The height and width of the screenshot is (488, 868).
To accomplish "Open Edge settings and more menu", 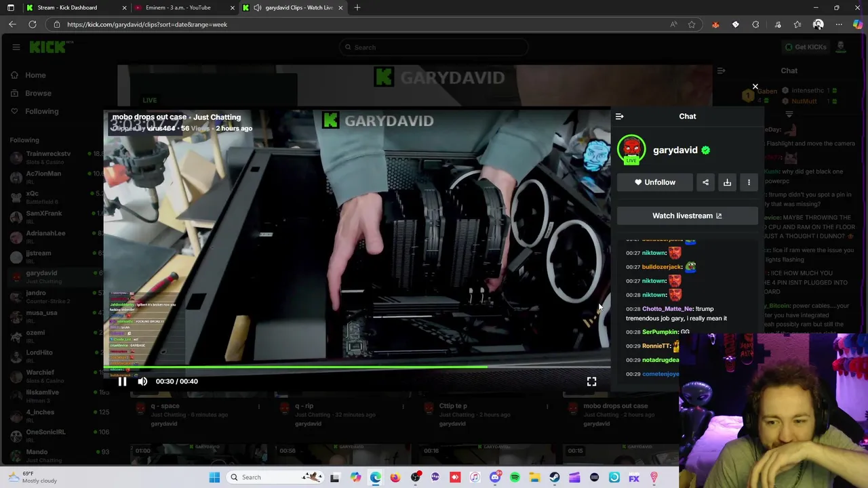I will click(x=839, y=24).
